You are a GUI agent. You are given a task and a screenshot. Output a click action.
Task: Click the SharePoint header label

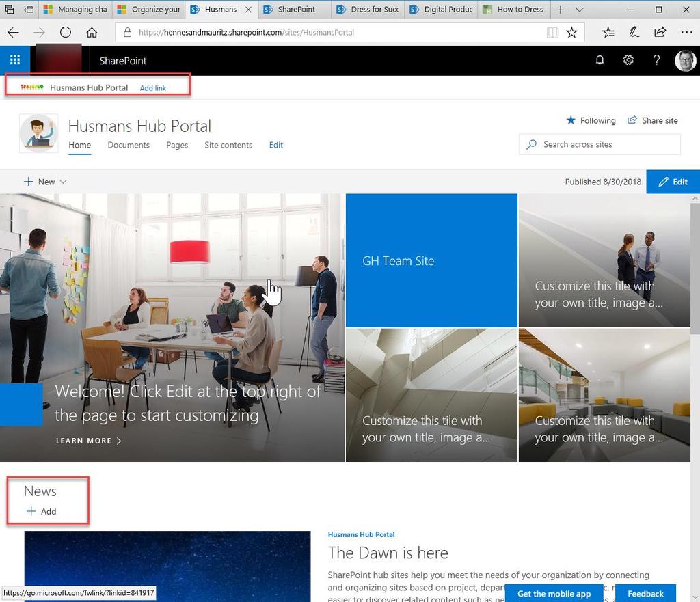[x=123, y=61]
